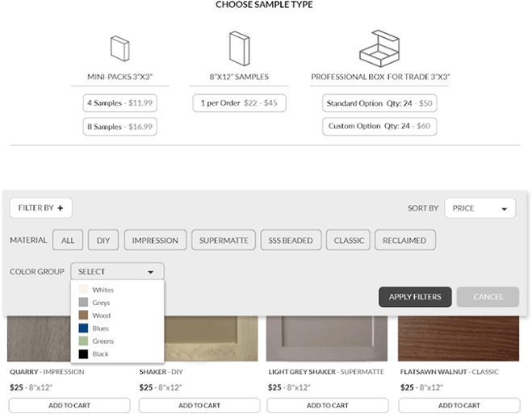Select Wood in the color dropdown

tap(101, 316)
